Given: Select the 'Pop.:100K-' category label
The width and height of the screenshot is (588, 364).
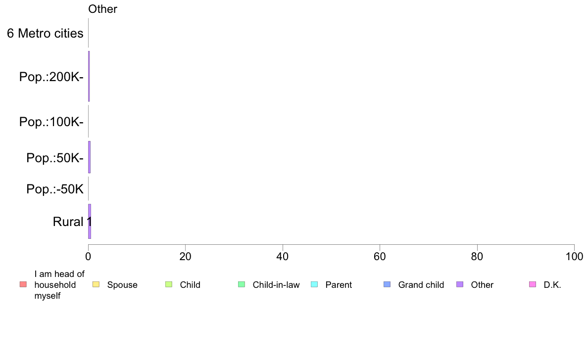Looking at the screenshot, I should [51, 122].
